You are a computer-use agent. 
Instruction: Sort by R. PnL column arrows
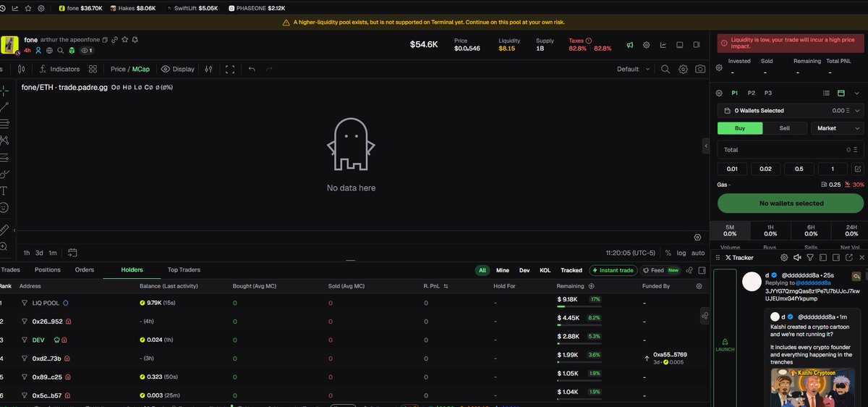point(446,287)
